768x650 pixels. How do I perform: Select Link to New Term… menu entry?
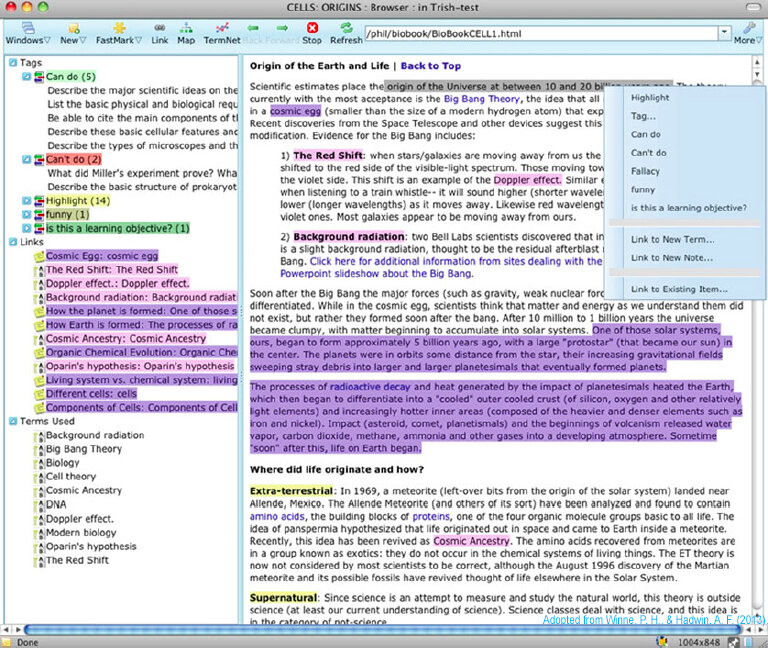click(672, 240)
